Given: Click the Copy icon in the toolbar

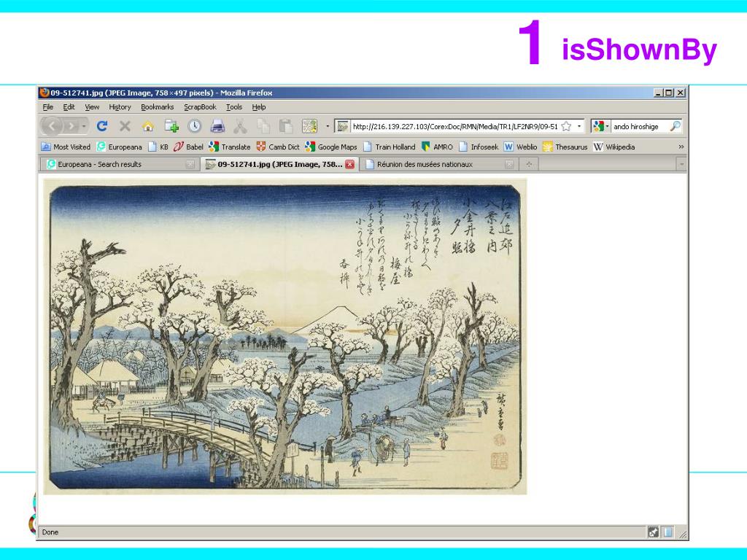Looking at the screenshot, I should click(263, 126).
